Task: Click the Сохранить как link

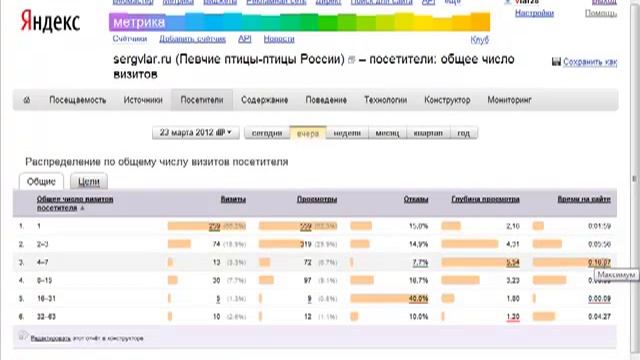Action: click(590, 62)
